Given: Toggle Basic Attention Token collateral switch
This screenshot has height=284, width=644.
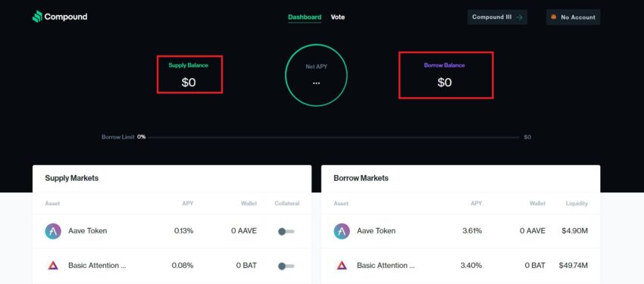Looking at the screenshot, I should [x=286, y=267].
